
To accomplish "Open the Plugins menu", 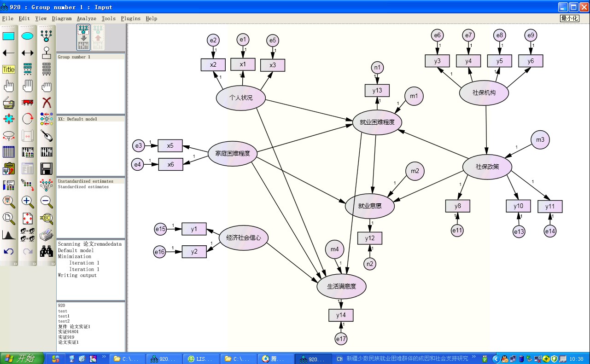I will (x=131, y=18).
